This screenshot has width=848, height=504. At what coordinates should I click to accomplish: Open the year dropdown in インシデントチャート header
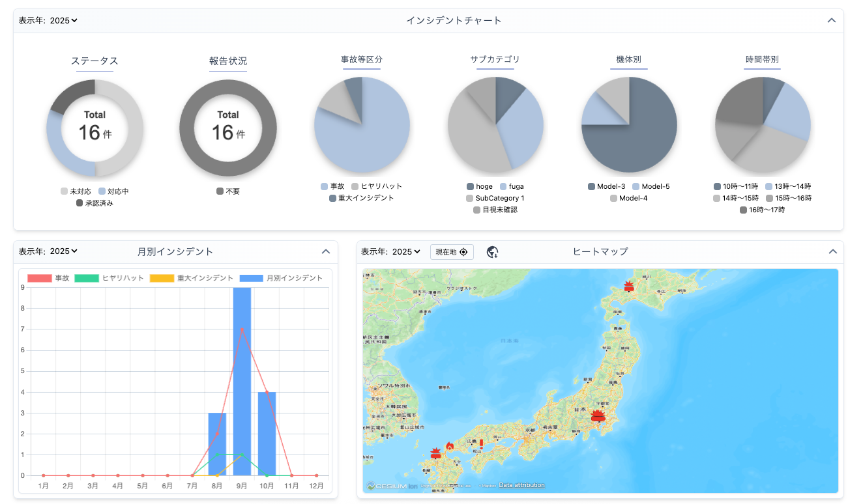[64, 20]
